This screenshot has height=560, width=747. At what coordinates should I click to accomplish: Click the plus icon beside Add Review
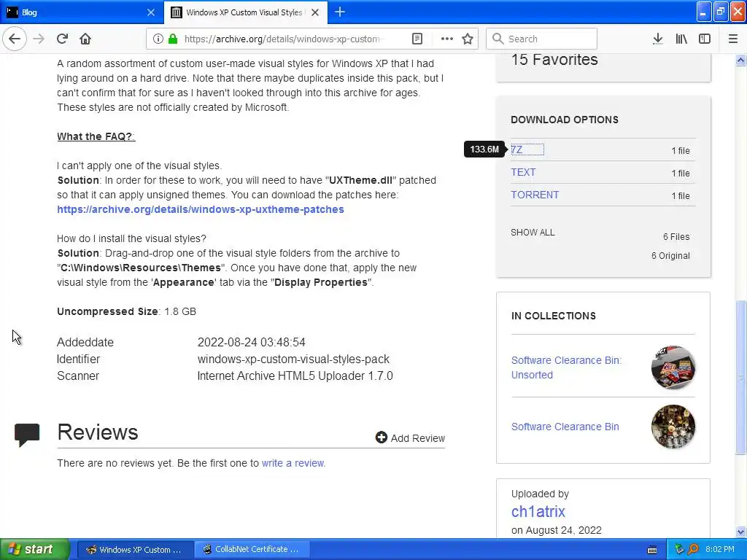[381, 437]
